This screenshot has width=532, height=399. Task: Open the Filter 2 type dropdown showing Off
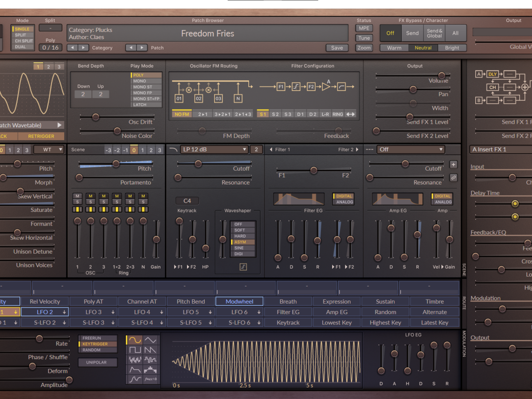410,149
